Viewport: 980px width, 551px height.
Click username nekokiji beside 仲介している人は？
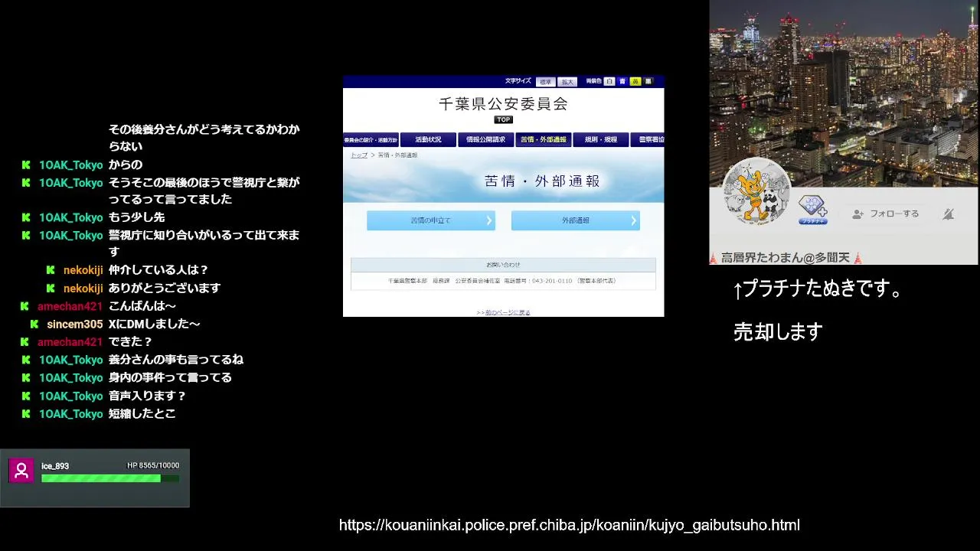83,270
